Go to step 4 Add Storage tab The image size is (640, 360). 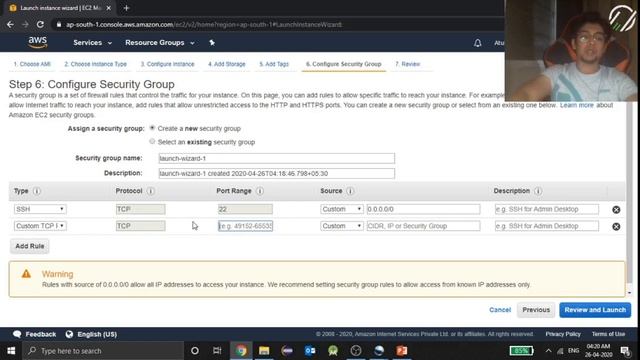pos(227,64)
